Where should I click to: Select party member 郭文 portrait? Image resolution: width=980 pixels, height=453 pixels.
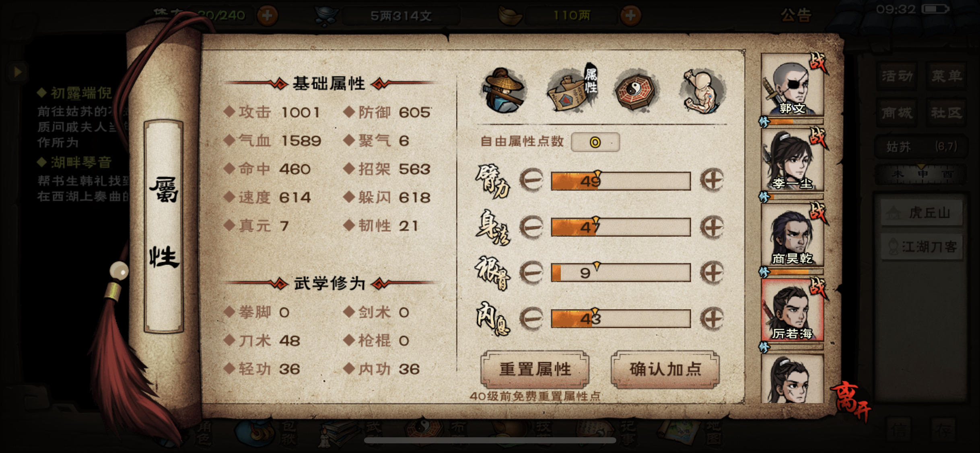point(792,85)
